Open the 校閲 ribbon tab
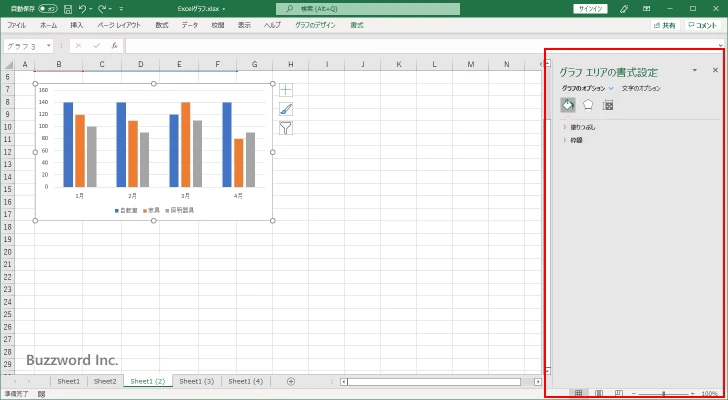728x400 pixels. [x=218, y=26]
